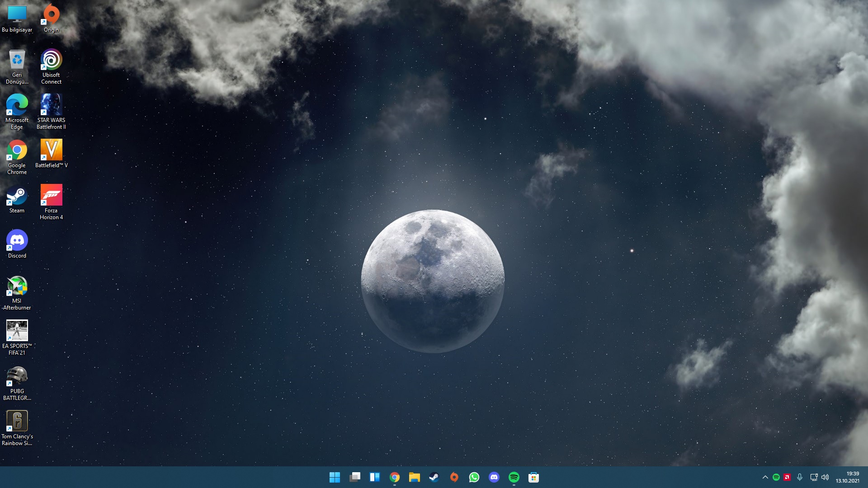The width and height of the screenshot is (868, 488).
Task: Open volume control from the speaker icon
Action: pyautogui.click(x=825, y=477)
